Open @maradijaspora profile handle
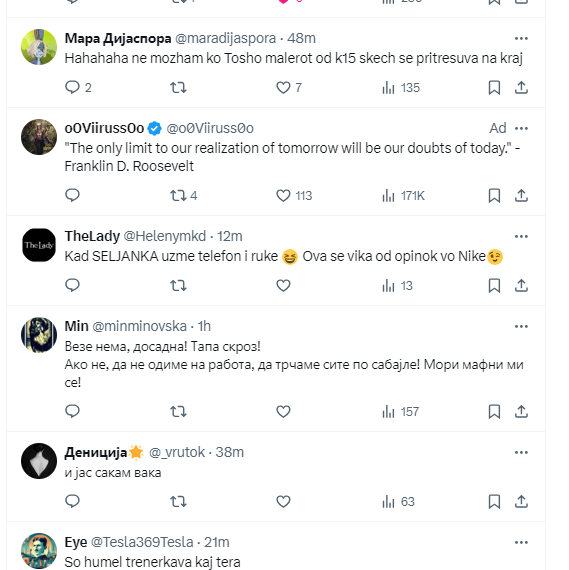This screenshot has width=569, height=570. [x=225, y=38]
